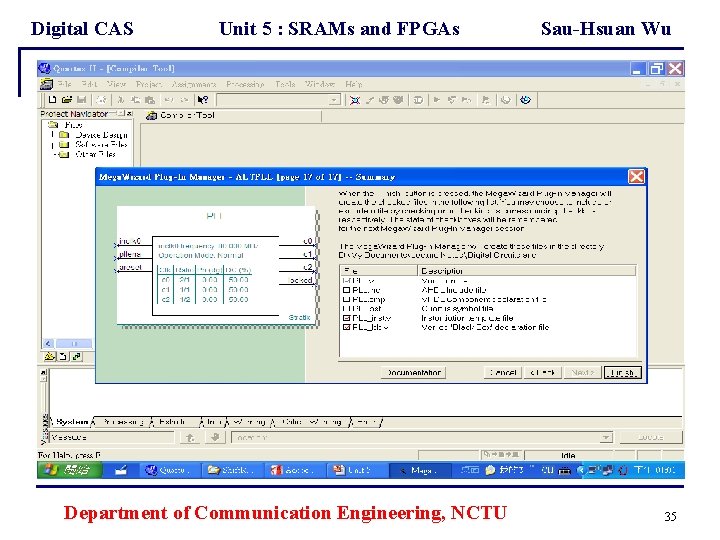
Task: Expand the Device Design Files folder
Action: 52,135
